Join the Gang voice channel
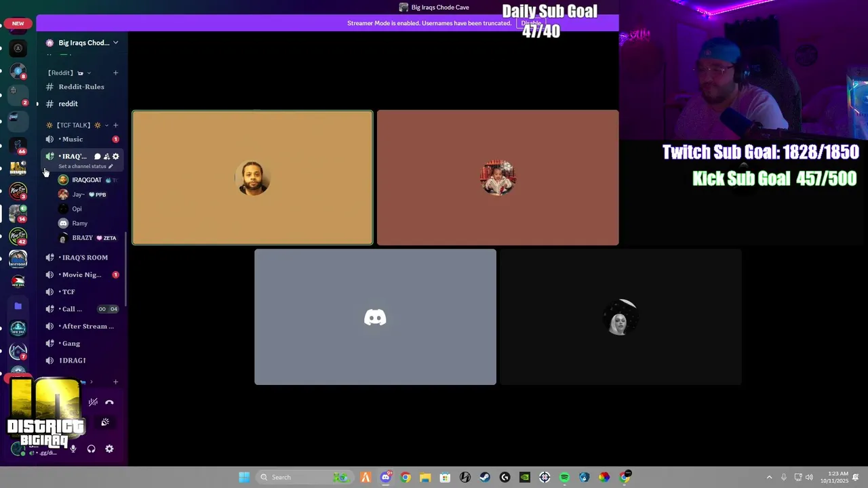Viewport: 868px width, 488px height. coord(81,343)
